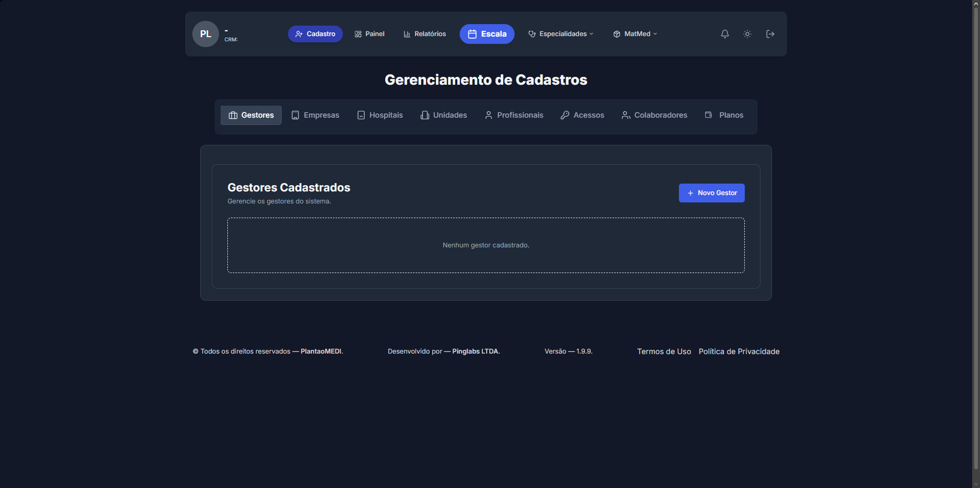Click the logout arrow icon
The image size is (980, 488).
coord(770,34)
